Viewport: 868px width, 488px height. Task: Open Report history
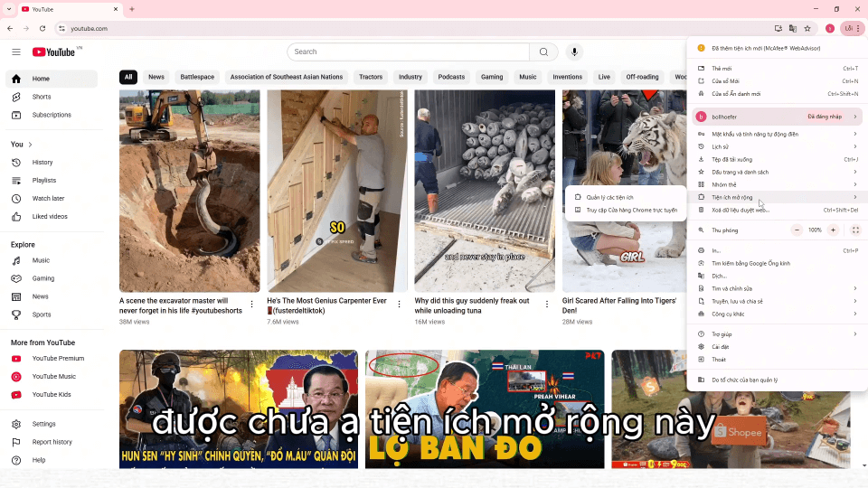52,442
